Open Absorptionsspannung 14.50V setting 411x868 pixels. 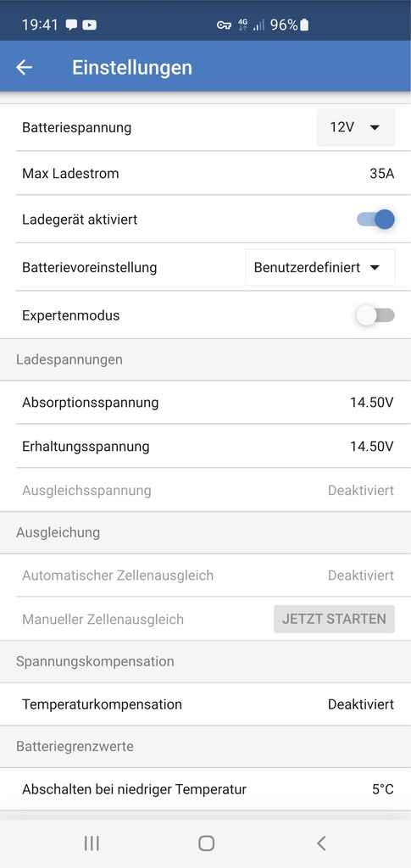click(205, 403)
